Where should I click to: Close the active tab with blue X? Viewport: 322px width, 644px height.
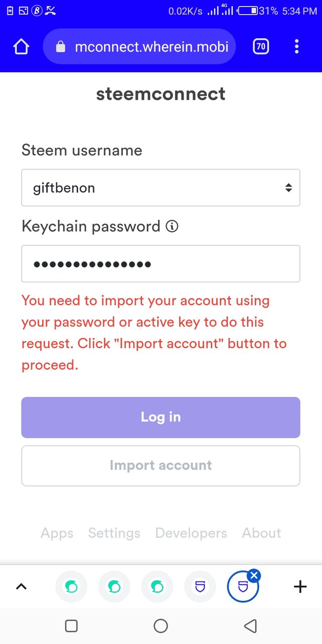(x=255, y=575)
